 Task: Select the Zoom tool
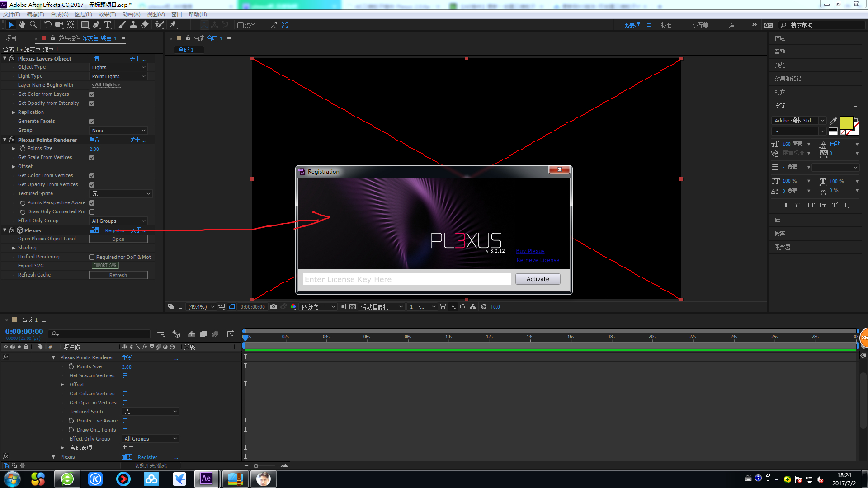(x=33, y=25)
